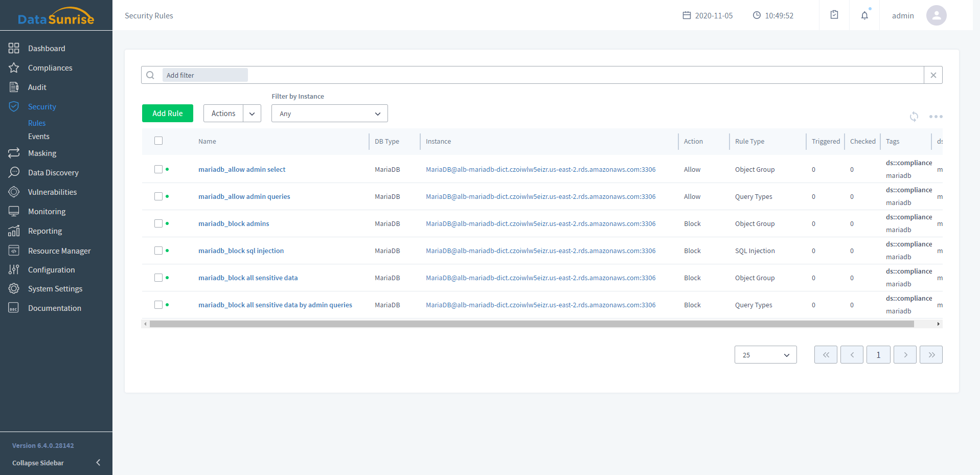
Task: Open the mariadb_allow admin queries rule link
Action: pyautogui.click(x=244, y=196)
